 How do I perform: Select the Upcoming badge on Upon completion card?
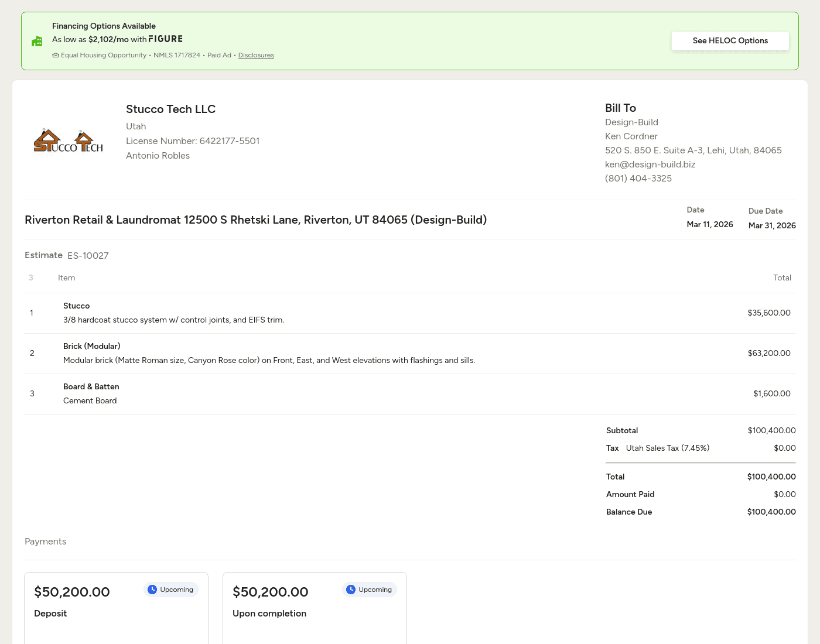click(x=370, y=590)
